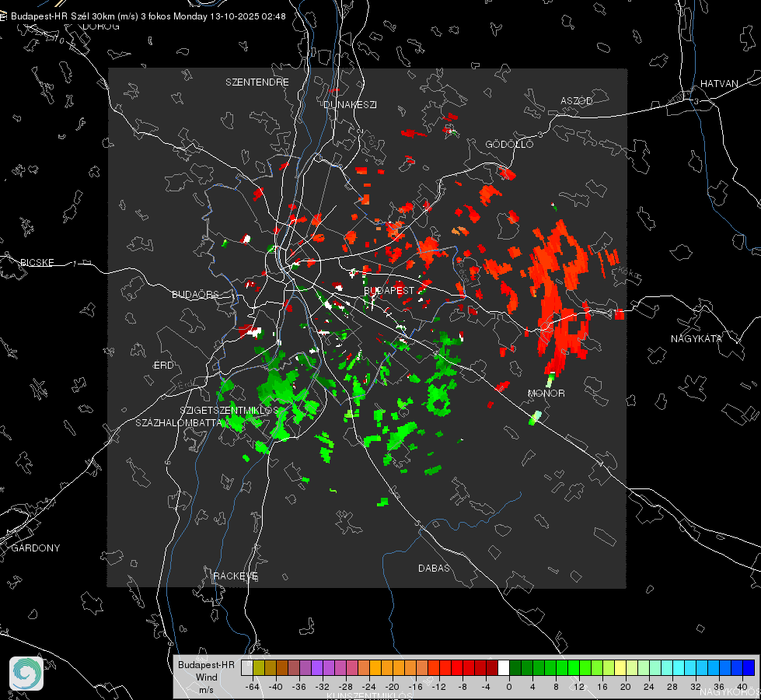Image resolution: width=761 pixels, height=700 pixels.
Task: Click the BICSKE label on the map
Action: (37, 262)
